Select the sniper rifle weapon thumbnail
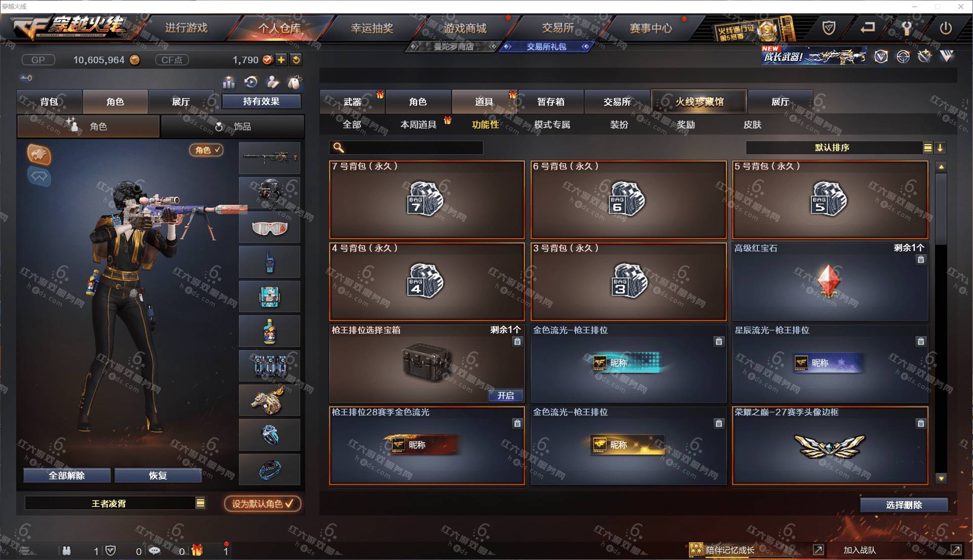Screen dimensions: 973x560 coord(269,158)
